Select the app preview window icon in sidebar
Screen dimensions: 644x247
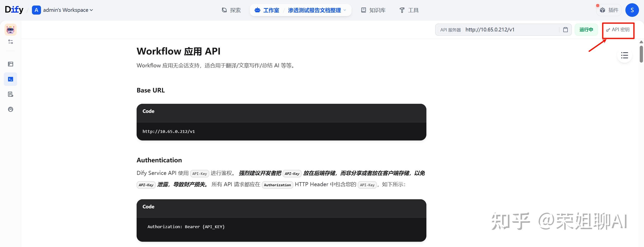click(x=10, y=64)
